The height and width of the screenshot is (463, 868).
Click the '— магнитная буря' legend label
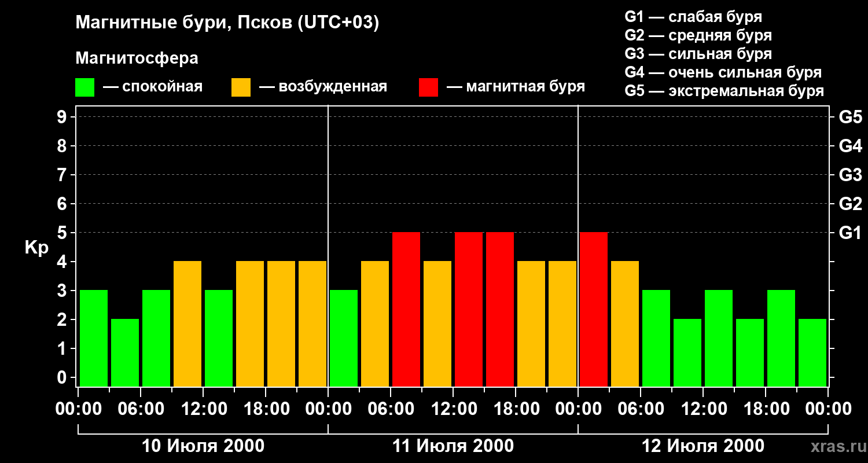pos(516,87)
